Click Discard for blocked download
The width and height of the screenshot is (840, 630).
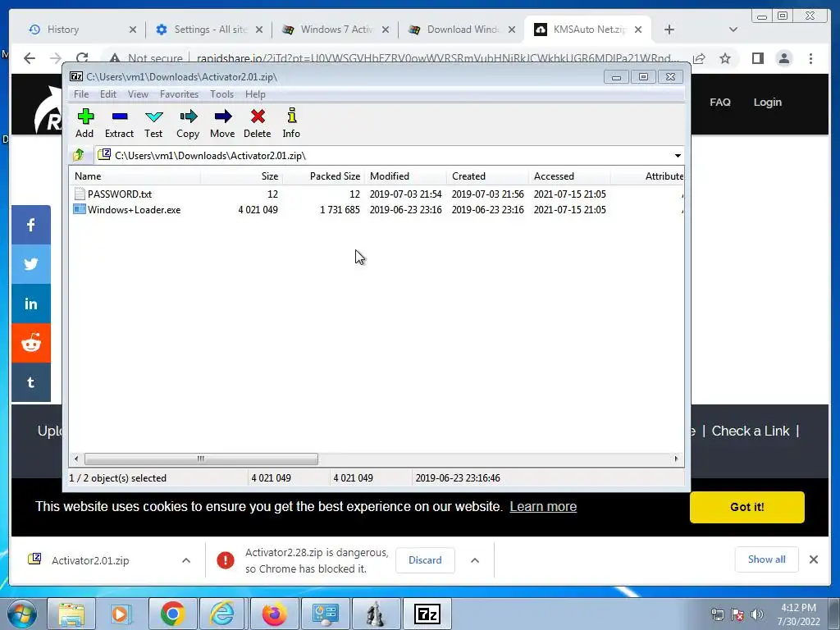pos(425,559)
